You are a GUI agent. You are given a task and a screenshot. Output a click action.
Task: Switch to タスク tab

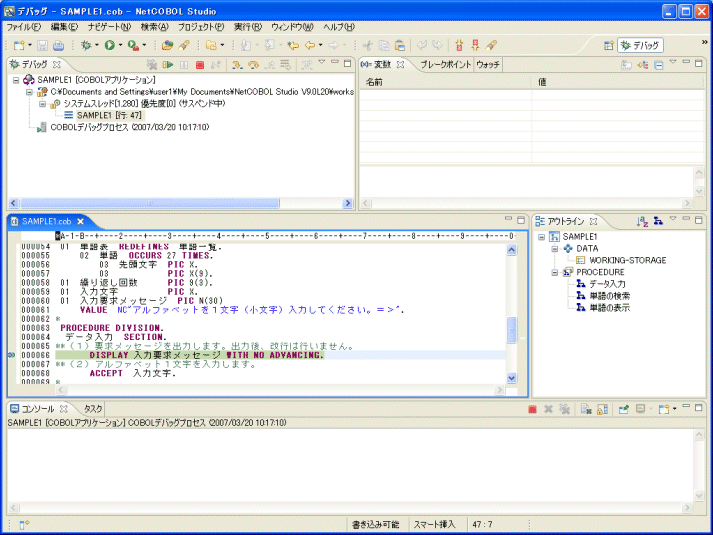click(93, 409)
